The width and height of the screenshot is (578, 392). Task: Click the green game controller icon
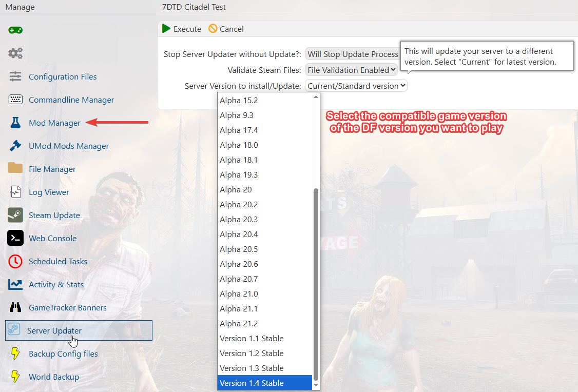[x=15, y=30]
